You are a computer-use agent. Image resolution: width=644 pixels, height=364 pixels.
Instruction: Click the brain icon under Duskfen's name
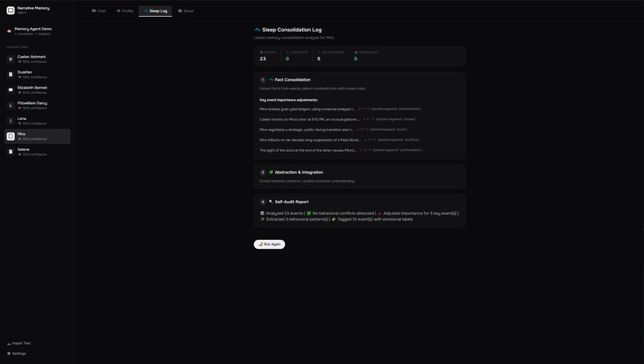click(19, 77)
